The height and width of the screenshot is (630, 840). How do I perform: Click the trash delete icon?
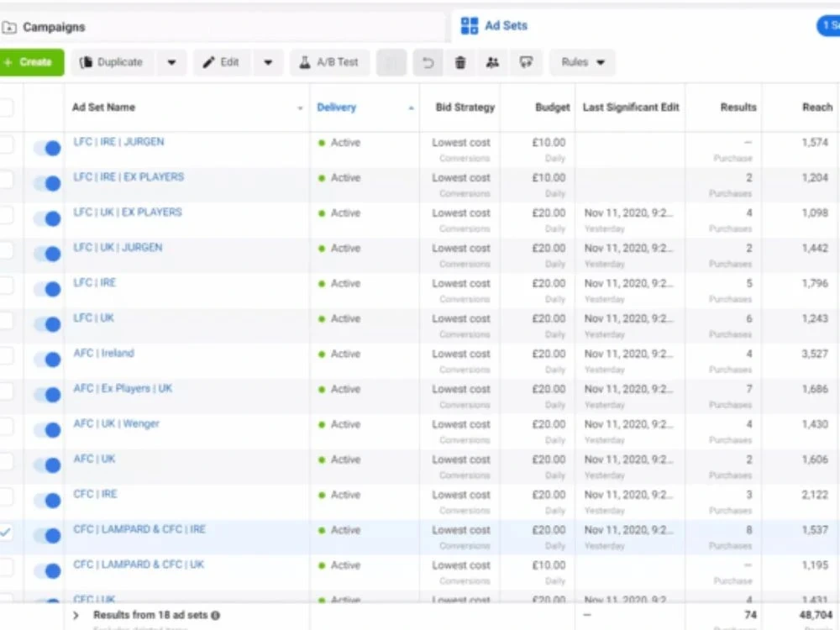coord(460,63)
